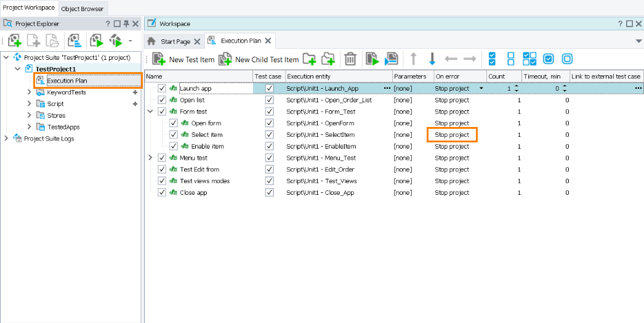This screenshot has width=644, height=323.
Task: Click the Check All items toolbar icon
Action: (x=492, y=59)
